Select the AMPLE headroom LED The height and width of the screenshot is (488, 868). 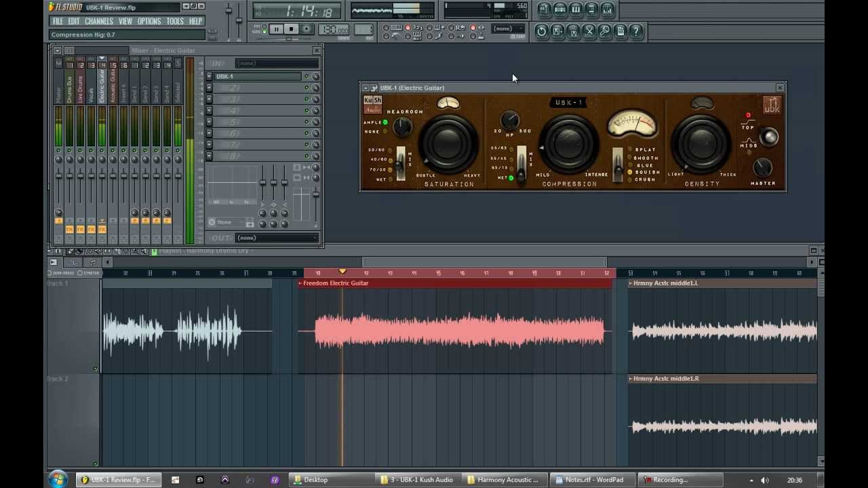pos(385,123)
